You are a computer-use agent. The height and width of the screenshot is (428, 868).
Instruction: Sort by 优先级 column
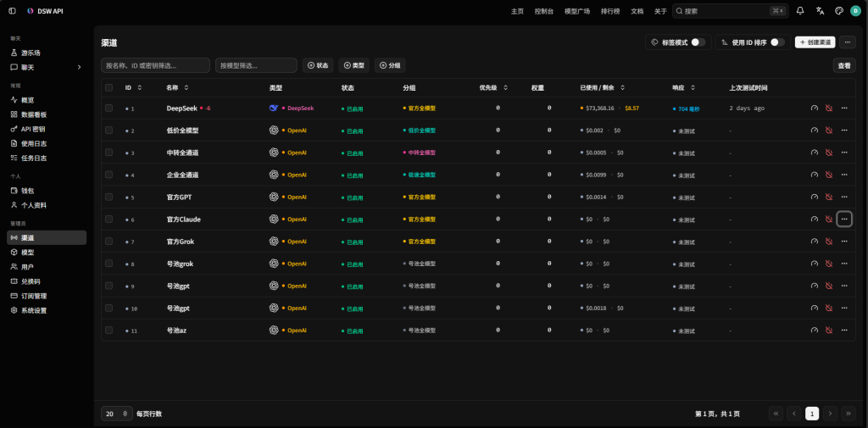(493, 87)
